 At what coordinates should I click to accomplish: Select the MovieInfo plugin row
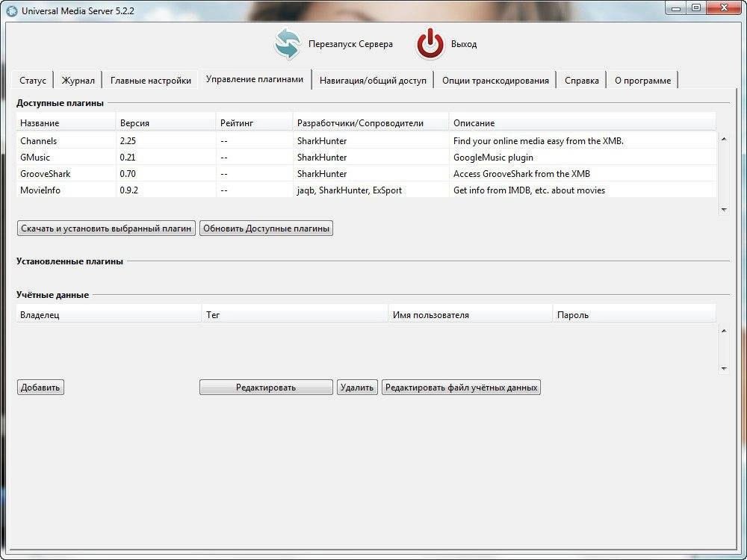pyautogui.click(x=366, y=190)
